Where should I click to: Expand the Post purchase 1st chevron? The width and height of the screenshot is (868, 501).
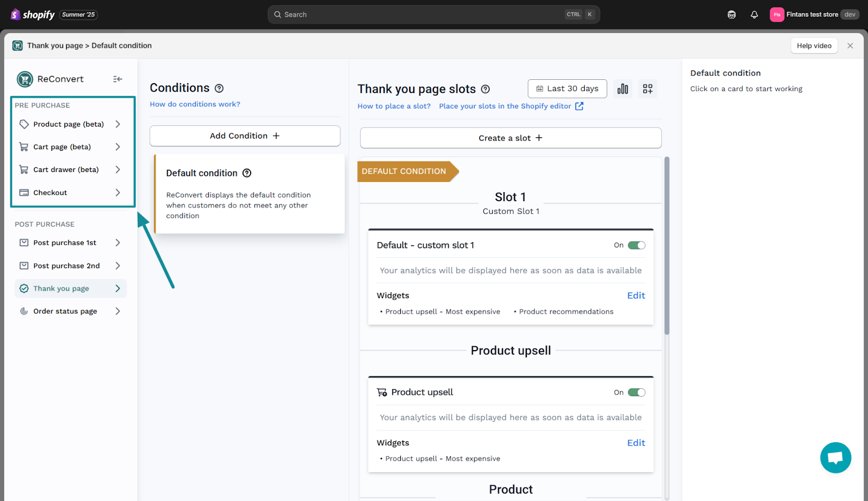pos(118,243)
